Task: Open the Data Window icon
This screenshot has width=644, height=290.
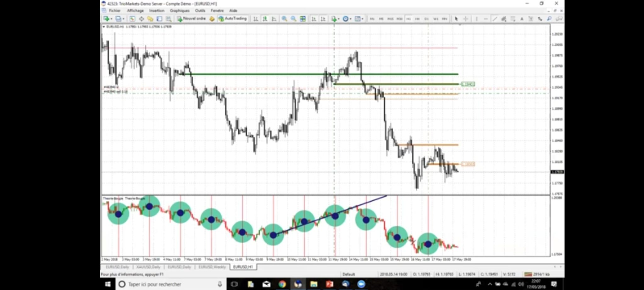Action: point(141,19)
